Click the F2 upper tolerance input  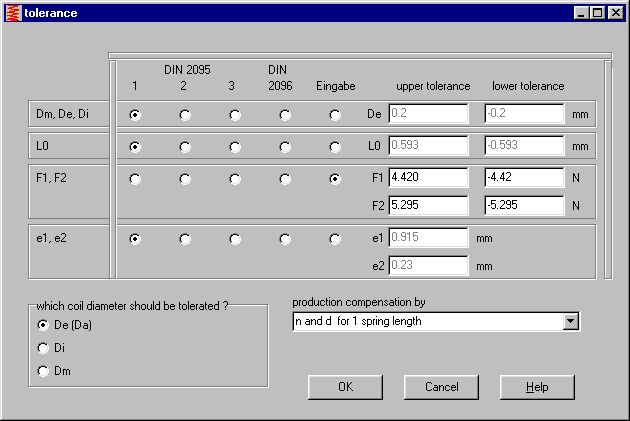[x=427, y=205]
